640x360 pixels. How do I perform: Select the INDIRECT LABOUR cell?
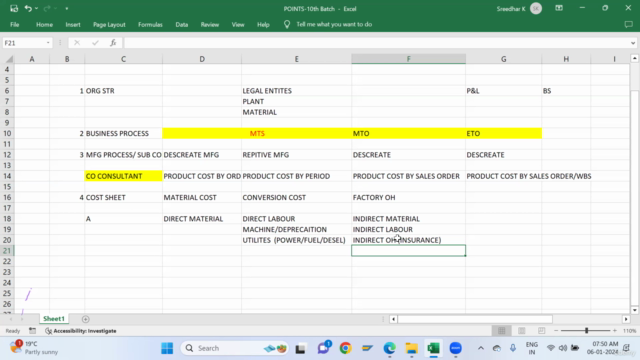408,229
